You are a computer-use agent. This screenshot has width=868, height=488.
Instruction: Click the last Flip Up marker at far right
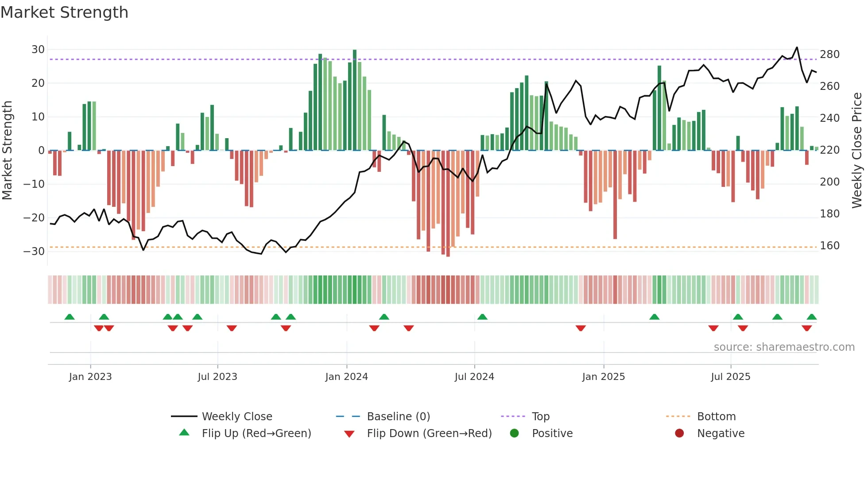point(812,317)
